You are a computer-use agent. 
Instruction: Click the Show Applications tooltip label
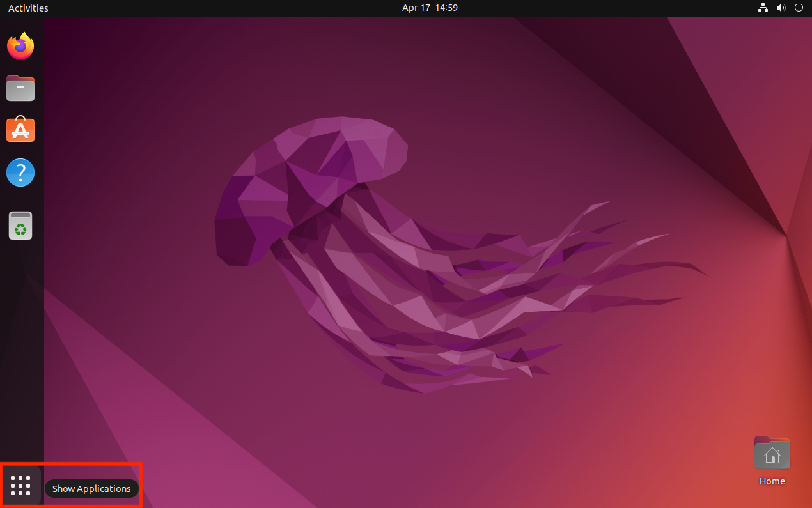[91, 488]
